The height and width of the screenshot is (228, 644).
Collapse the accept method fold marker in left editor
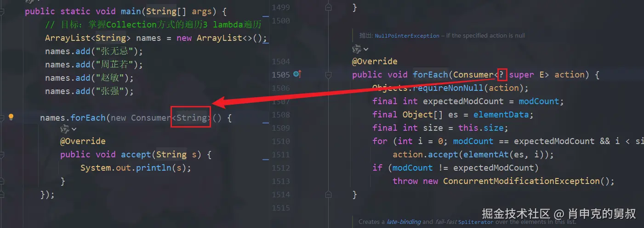2,154
